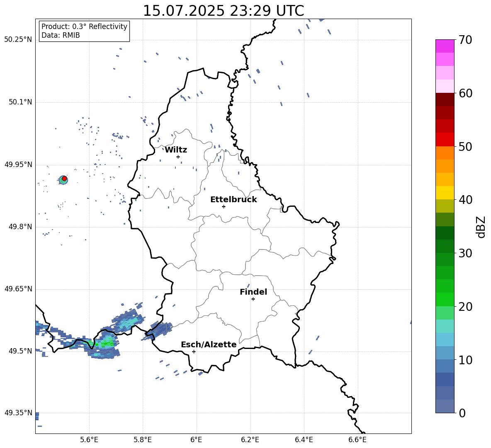Click the 49.65°N latitude label

(x=18, y=289)
